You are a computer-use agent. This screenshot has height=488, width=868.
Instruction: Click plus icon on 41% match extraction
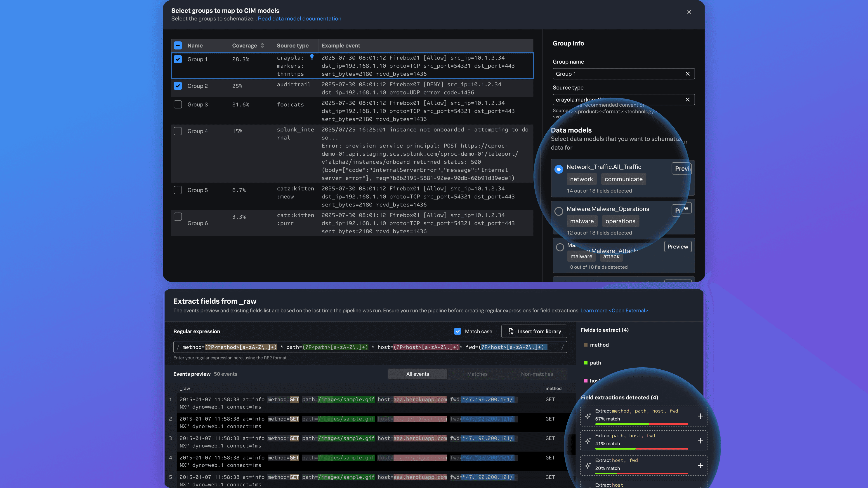[700, 441]
